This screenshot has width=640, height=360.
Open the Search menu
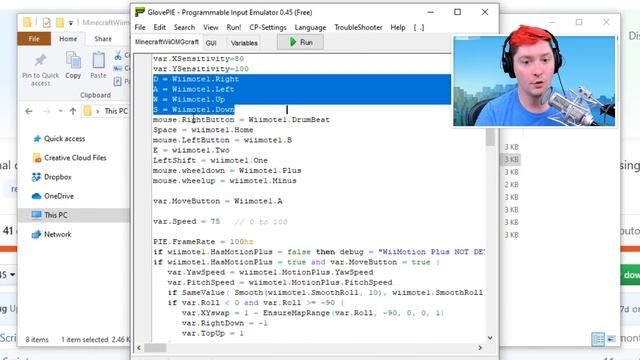tap(184, 27)
